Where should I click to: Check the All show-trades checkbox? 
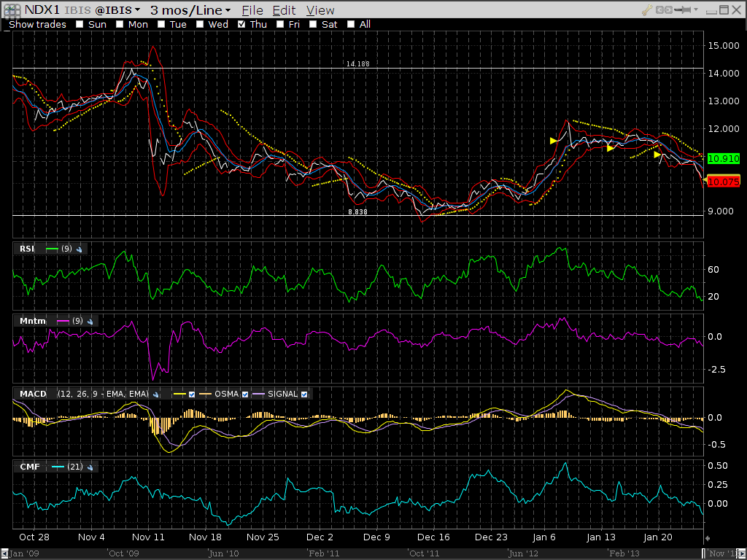pyautogui.click(x=351, y=24)
